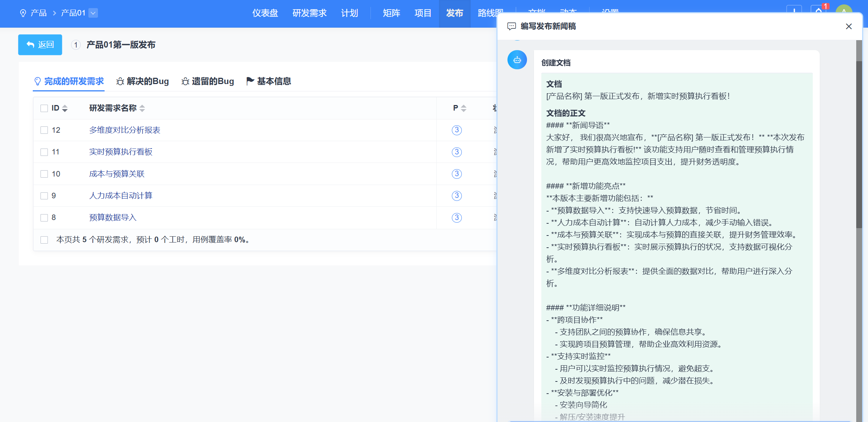868x422 pixels.
Task: Click the return arrow icon on 返回
Action: point(30,45)
